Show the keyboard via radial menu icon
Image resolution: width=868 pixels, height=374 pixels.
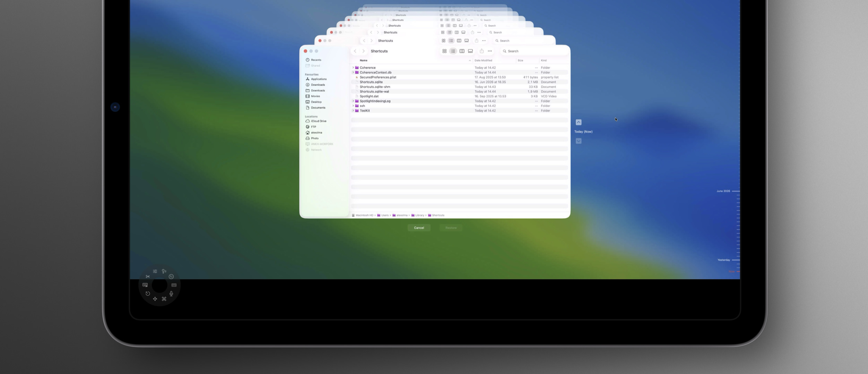(x=174, y=285)
